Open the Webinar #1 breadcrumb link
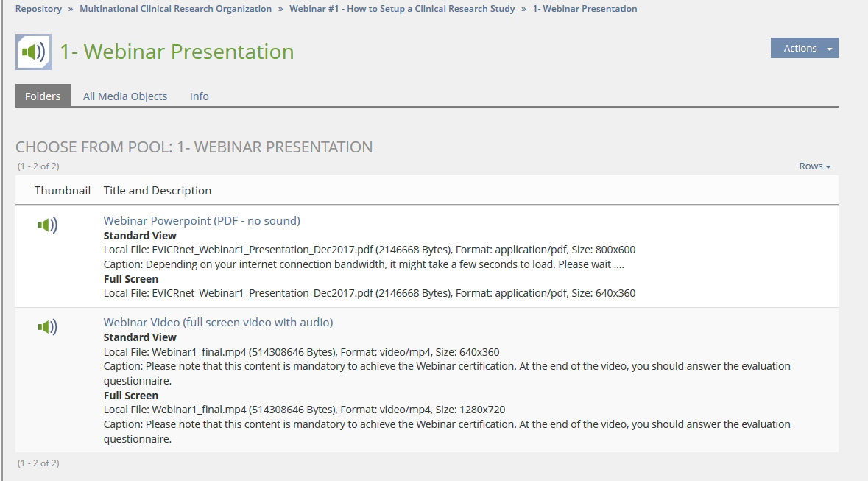The height and width of the screenshot is (481, 868). click(x=402, y=9)
